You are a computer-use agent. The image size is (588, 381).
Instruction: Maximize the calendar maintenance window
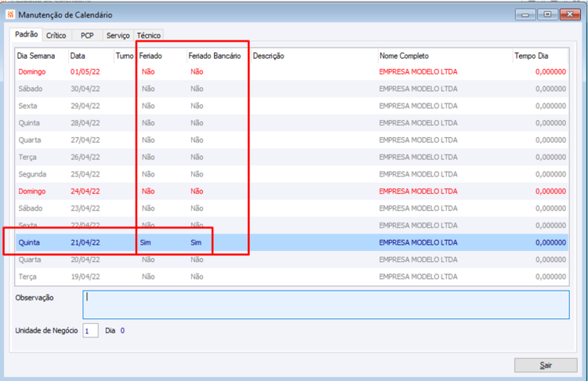click(547, 15)
